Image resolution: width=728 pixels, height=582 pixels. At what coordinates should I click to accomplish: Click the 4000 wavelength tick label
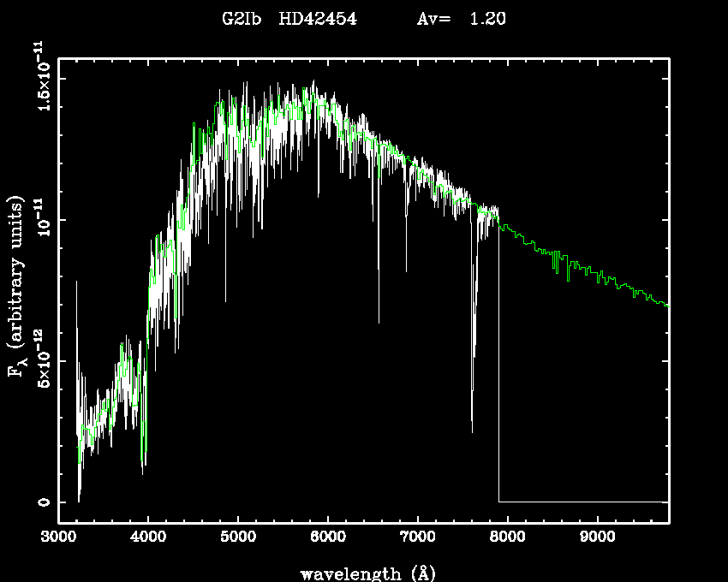[x=148, y=537]
